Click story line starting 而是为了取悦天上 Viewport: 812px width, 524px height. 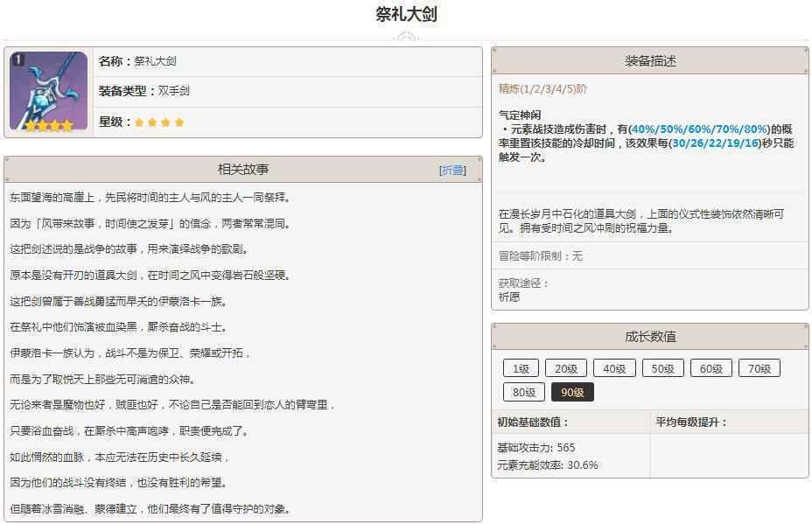pyautogui.click(x=103, y=380)
